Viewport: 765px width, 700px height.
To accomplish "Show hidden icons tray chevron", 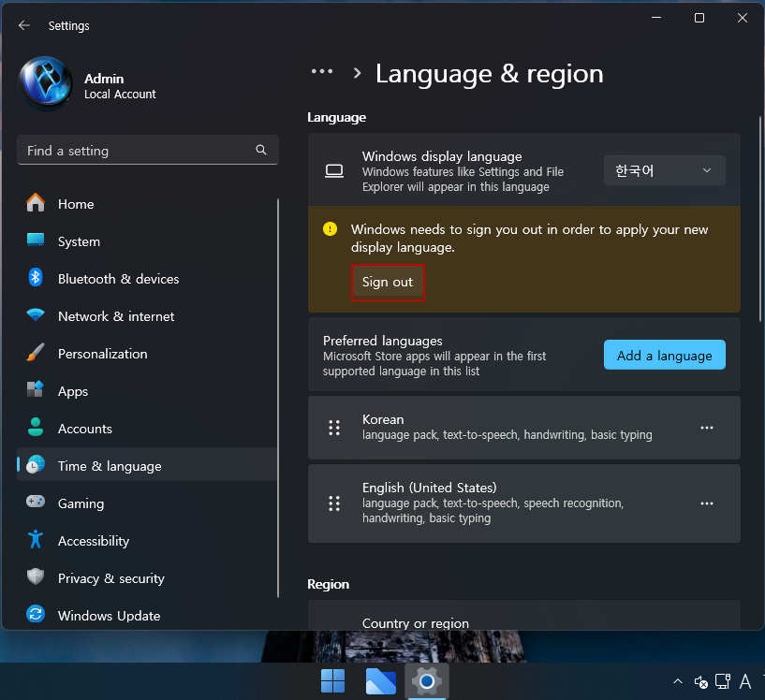I will pyautogui.click(x=678, y=681).
